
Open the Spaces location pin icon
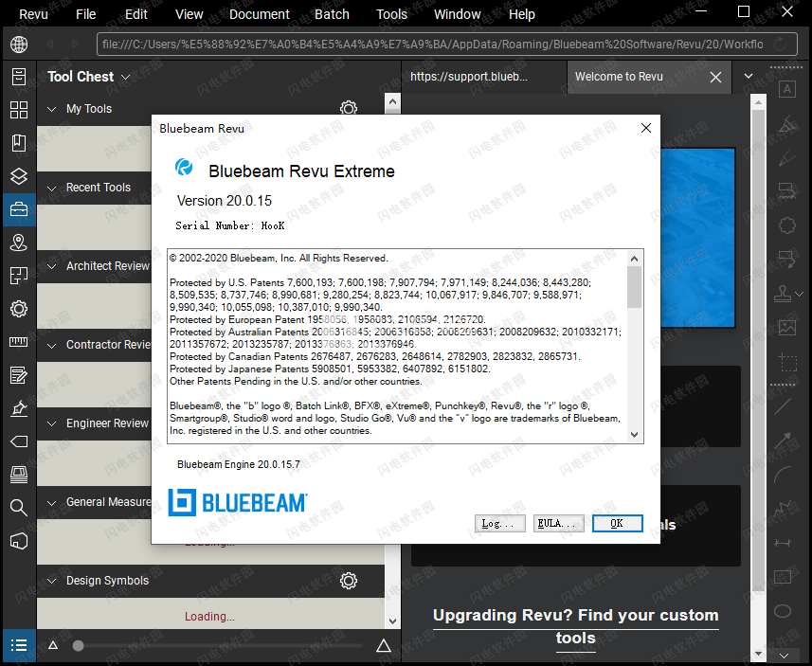click(x=19, y=243)
